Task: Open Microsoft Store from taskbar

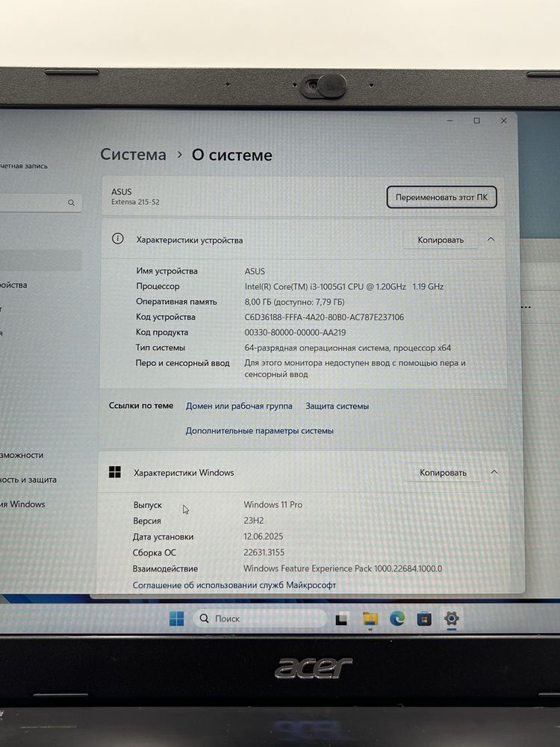Action: pyautogui.click(x=424, y=619)
